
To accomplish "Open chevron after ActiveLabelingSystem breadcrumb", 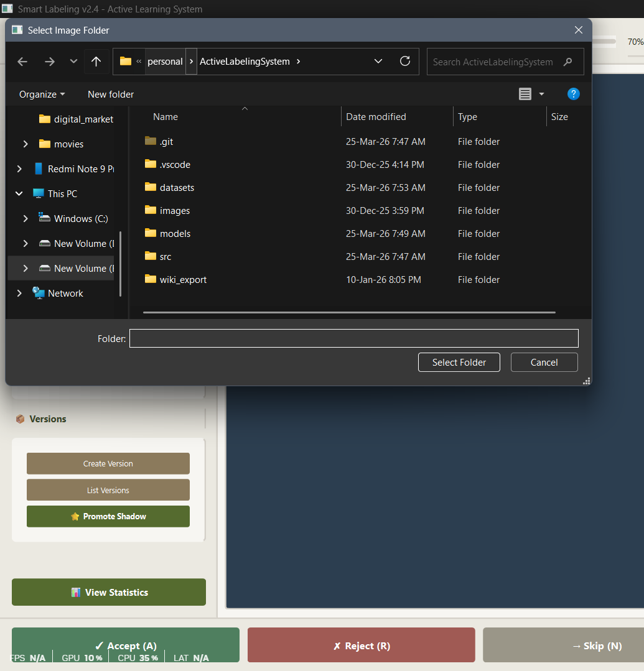I will tap(299, 62).
